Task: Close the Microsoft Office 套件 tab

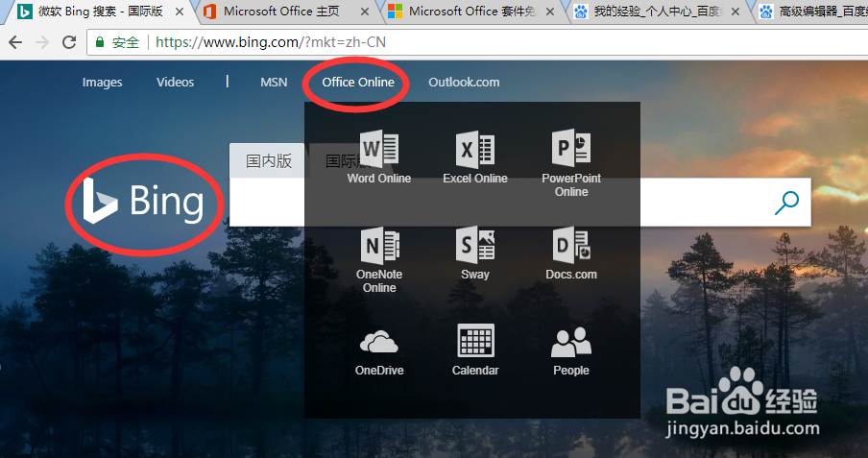Action: point(550,12)
